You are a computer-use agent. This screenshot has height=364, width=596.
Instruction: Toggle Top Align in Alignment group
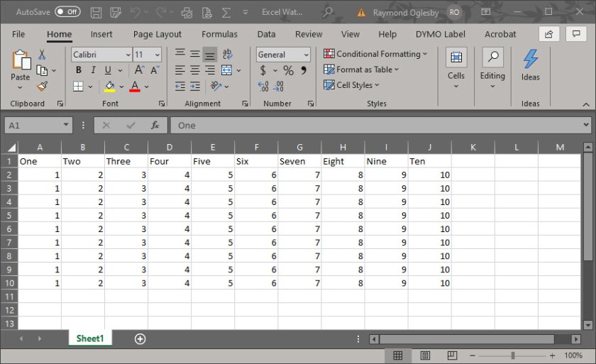coord(180,53)
